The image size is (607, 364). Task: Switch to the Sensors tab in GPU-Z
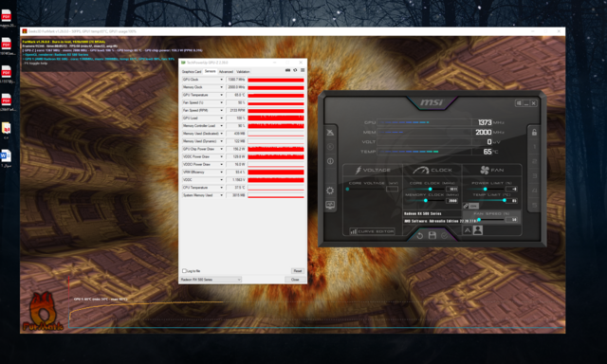(211, 71)
